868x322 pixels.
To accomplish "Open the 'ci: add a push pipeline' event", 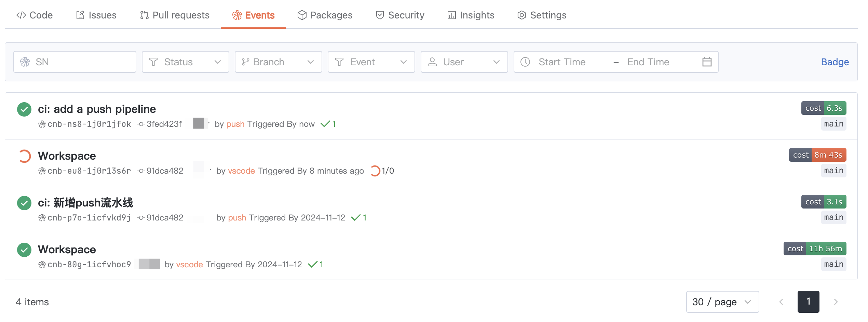I will pos(97,109).
